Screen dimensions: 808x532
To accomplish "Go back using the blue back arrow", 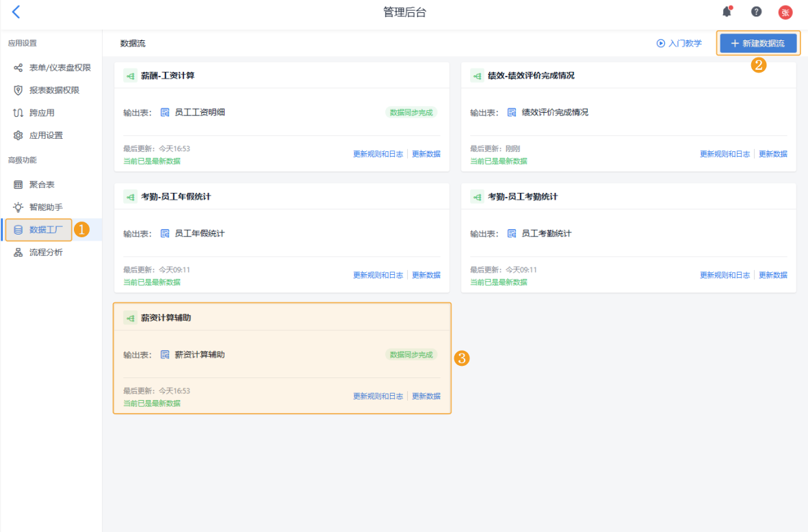I will [16, 12].
